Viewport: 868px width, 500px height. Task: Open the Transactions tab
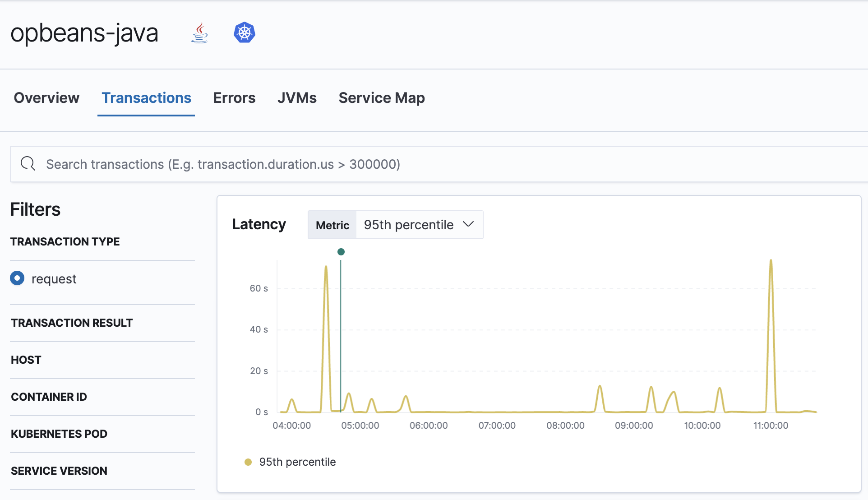(146, 98)
